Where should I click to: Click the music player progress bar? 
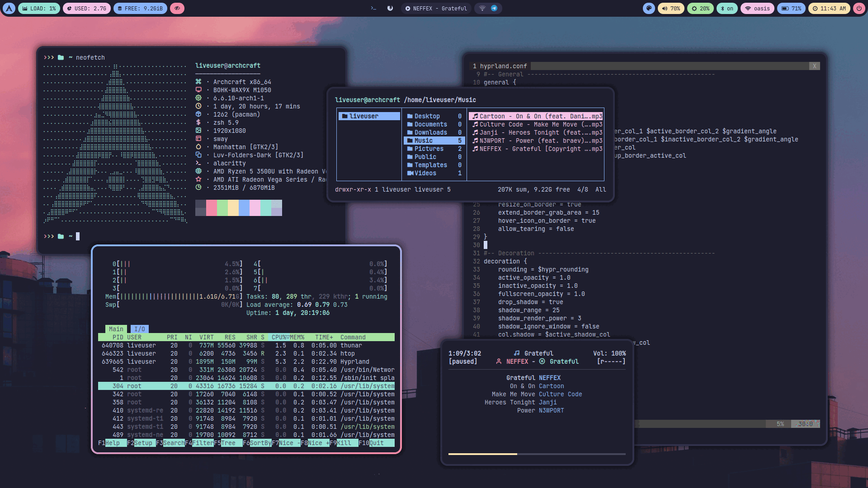pyautogui.click(x=537, y=454)
